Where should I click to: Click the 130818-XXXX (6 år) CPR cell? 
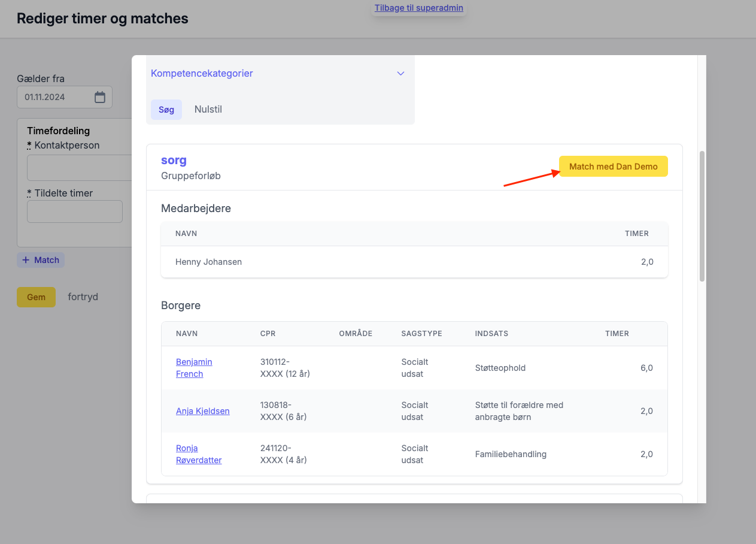coord(284,411)
